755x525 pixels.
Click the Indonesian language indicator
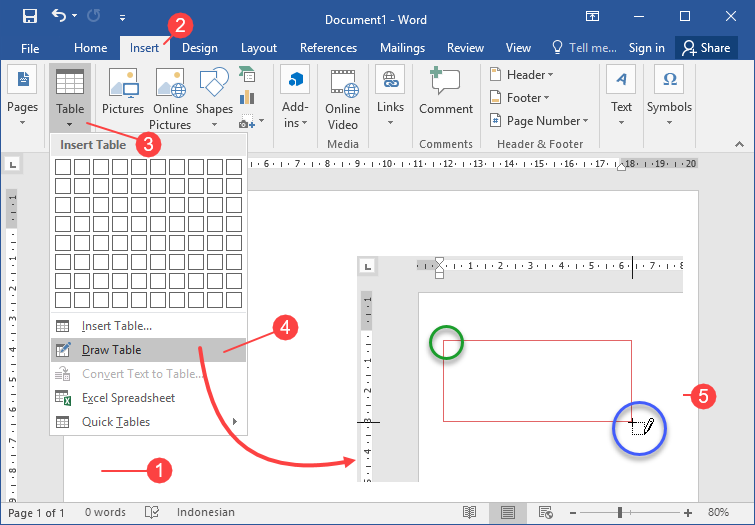pyautogui.click(x=206, y=512)
